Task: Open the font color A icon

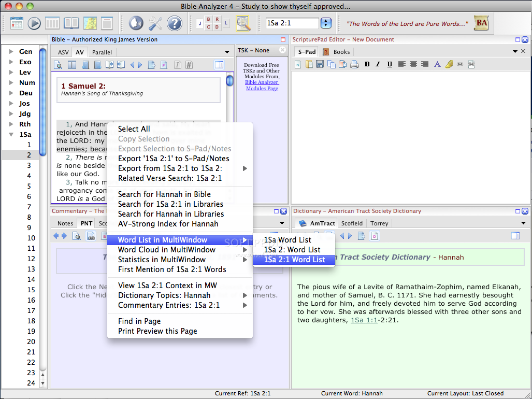Action: [x=437, y=64]
